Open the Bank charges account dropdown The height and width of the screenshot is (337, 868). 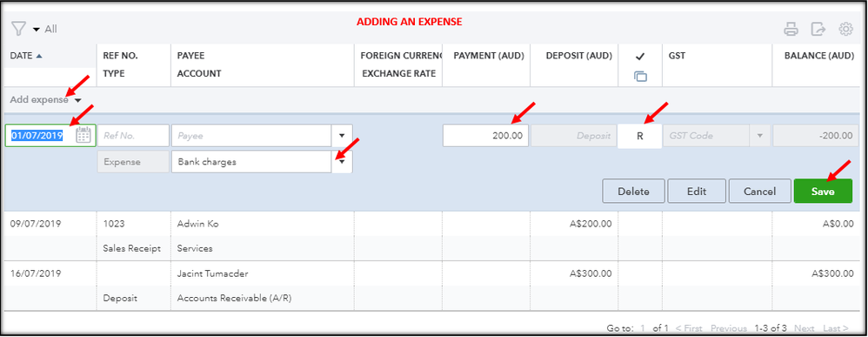point(342,162)
